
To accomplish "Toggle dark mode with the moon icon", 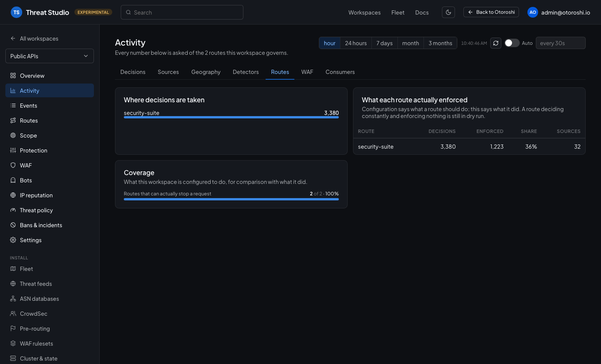I will 448,12.
